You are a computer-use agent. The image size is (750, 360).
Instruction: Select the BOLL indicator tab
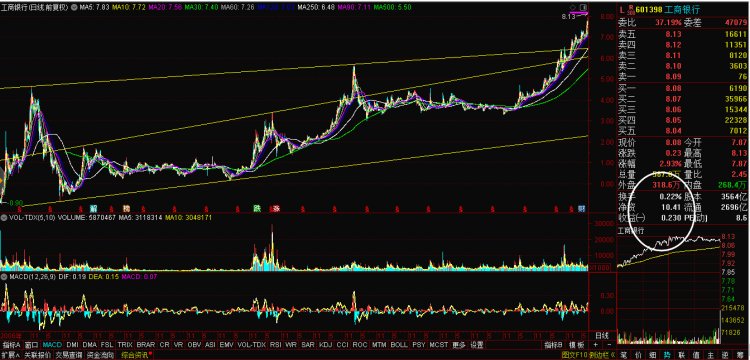point(399,344)
